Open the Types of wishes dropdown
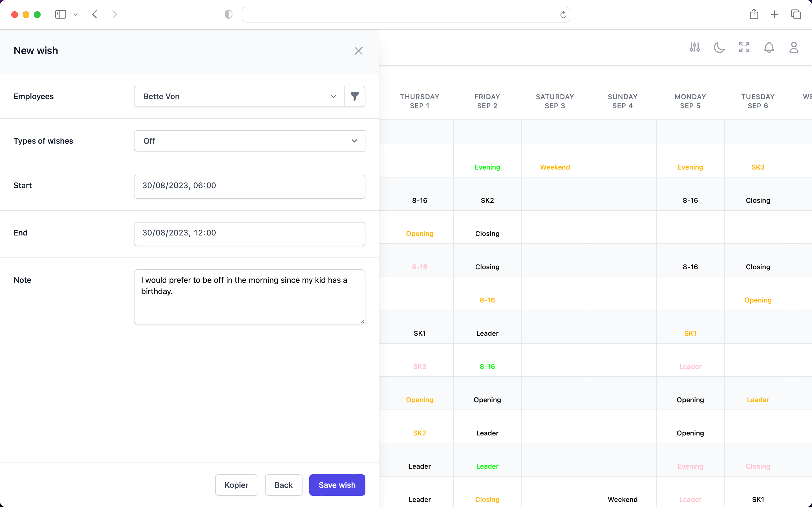812x507 pixels. pyautogui.click(x=249, y=141)
